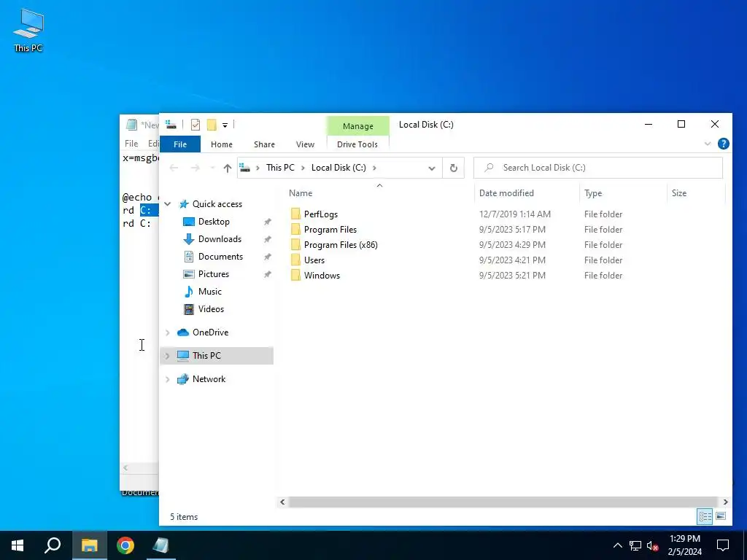Refresh the Local Disk (C:) folder
747x560 pixels.
click(454, 168)
